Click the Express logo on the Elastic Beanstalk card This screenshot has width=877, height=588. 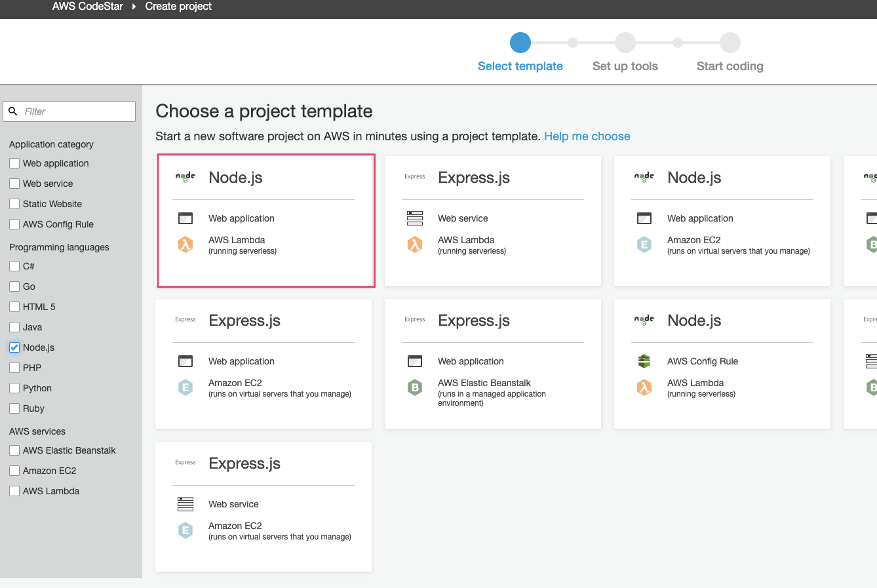click(415, 320)
